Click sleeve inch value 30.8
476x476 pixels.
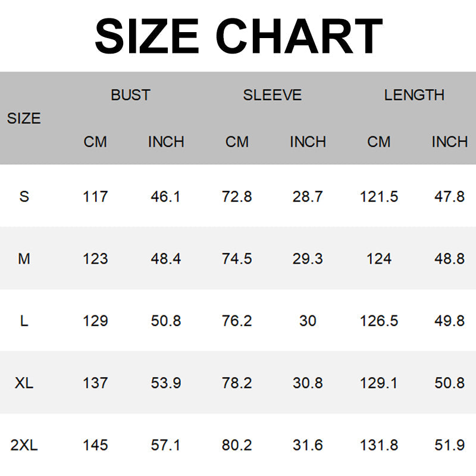pos(308,383)
